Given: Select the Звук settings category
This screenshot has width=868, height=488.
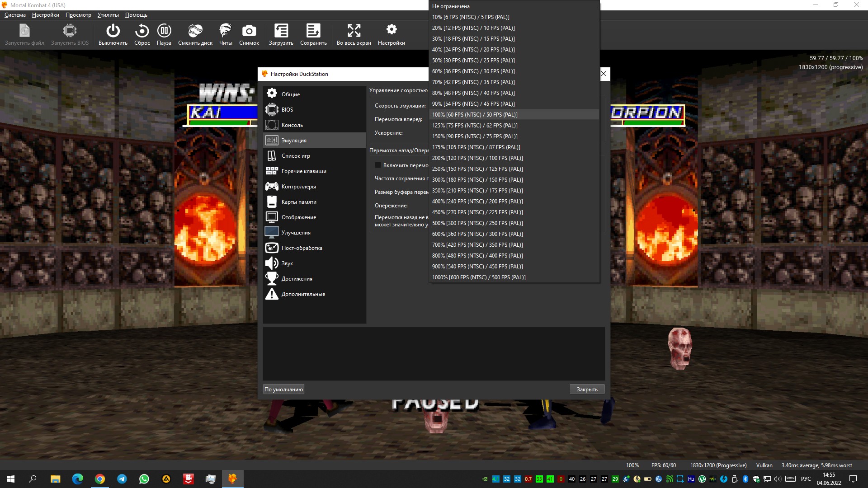Looking at the screenshot, I should (x=315, y=263).
